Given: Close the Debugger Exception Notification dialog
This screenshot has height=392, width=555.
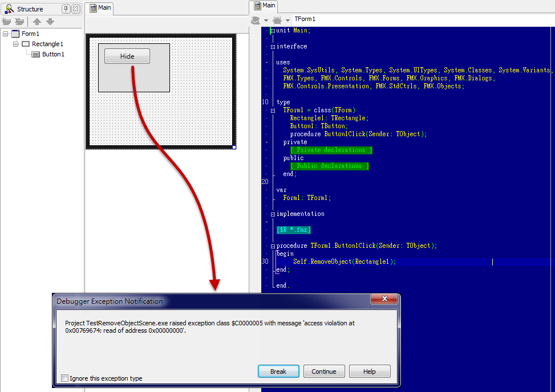Looking at the screenshot, I should coord(384,299).
